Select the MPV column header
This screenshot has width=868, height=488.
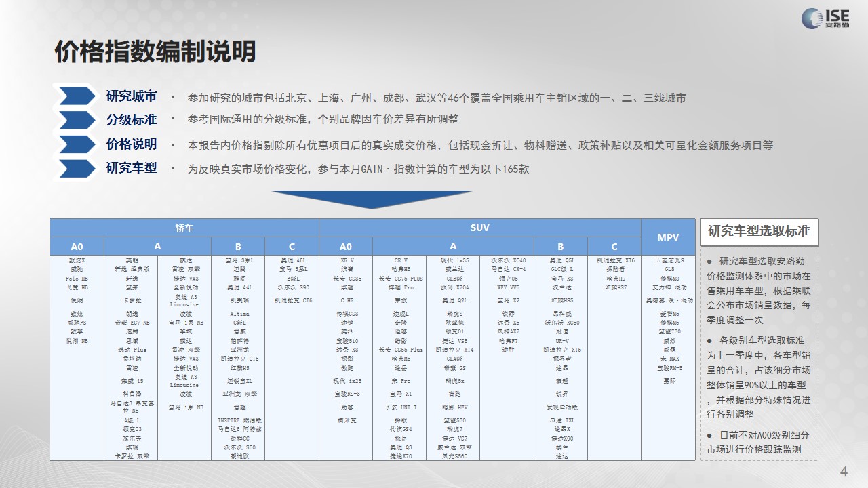click(668, 237)
